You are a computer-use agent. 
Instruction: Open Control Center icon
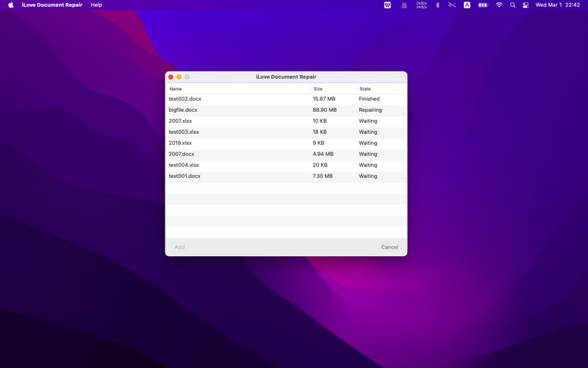[526, 5]
